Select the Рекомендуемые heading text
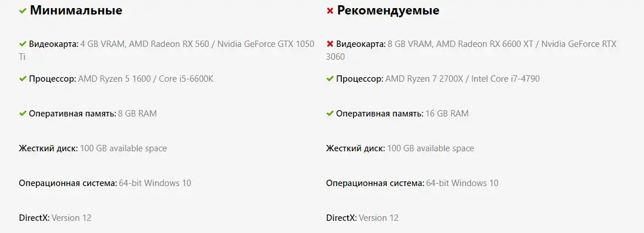Image resolution: width=644 pixels, height=233 pixels. pyautogui.click(x=388, y=10)
